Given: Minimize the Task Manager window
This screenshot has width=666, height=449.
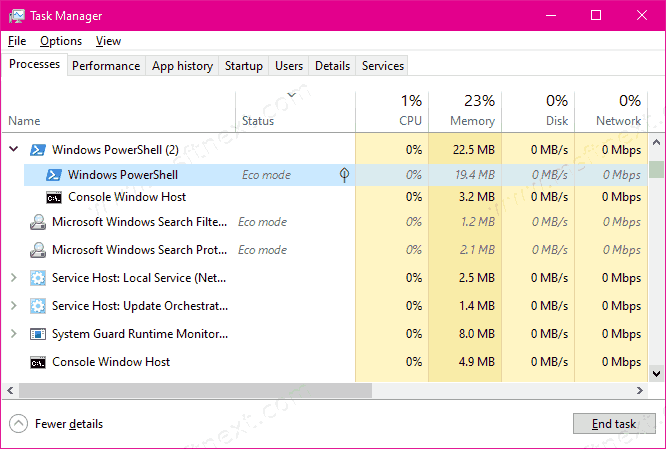Looking at the screenshot, I should click(x=551, y=16).
